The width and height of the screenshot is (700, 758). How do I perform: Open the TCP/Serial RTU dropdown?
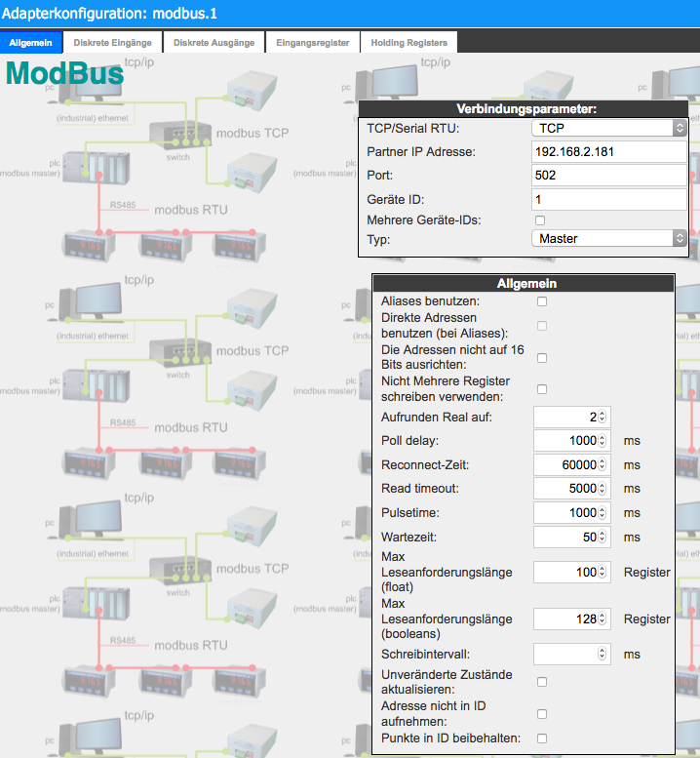(608, 128)
